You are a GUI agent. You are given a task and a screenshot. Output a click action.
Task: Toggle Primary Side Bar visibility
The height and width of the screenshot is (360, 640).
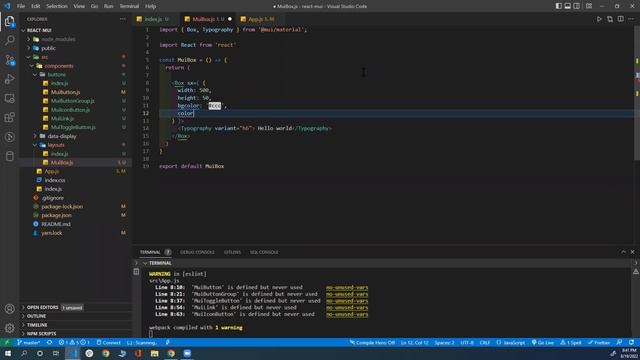pos(558,6)
